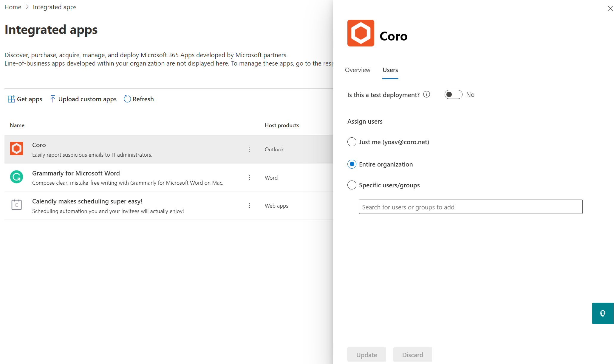Select Just me radio option
Screen dimensions: 614x364
[352, 142]
